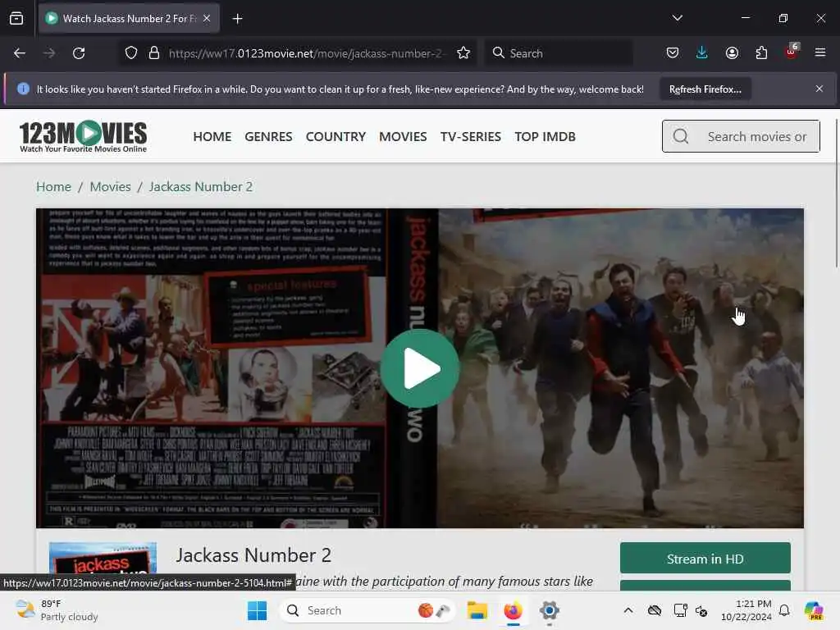Expand the list all tabs chevron
The height and width of the screenshot is (630, 840).
pyautogui.click(x=677, y=18)
